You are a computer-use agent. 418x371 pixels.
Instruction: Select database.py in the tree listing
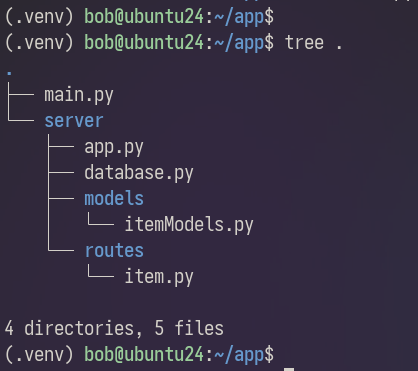tap(139, 173)
